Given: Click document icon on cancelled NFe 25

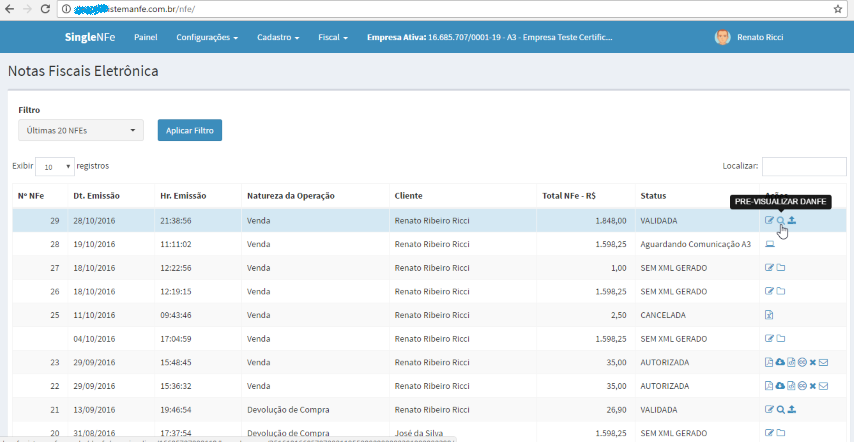Looking at the screenshot, I should [769, 315].
